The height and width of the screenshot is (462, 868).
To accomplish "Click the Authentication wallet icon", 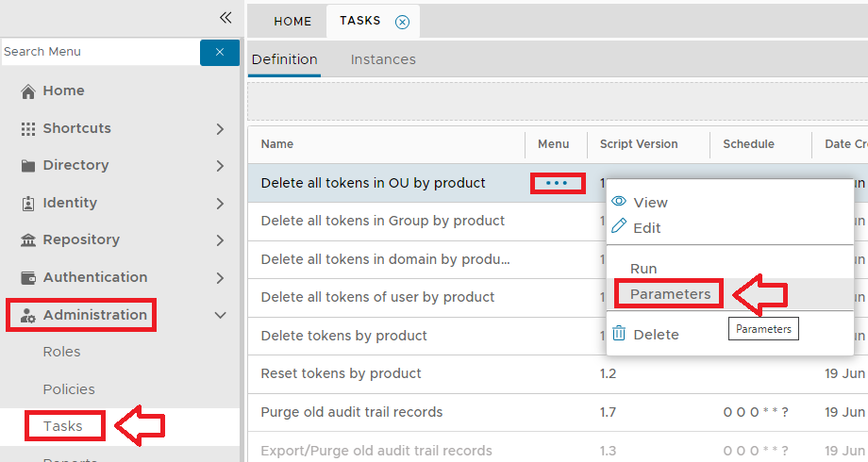I will pos(28,278).
